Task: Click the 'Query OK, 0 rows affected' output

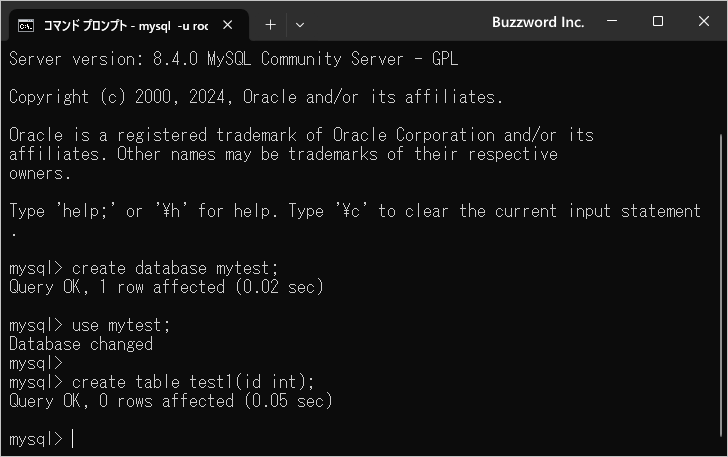Action: tap(171, 401)
